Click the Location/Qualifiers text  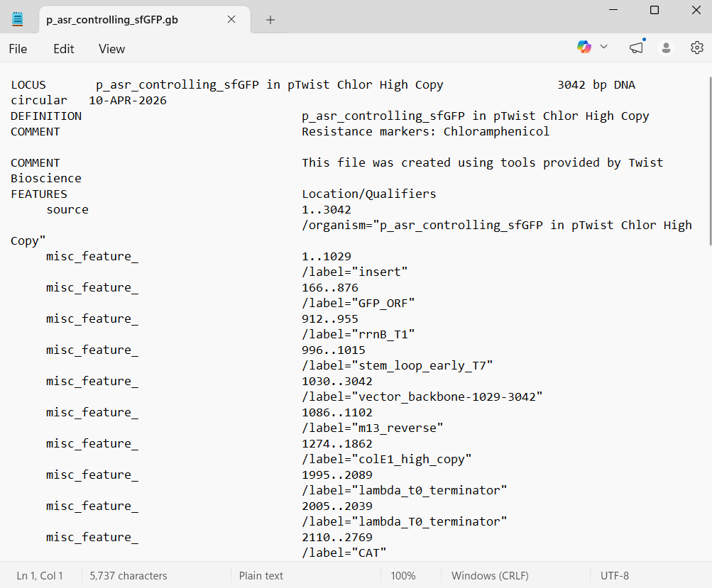(x=368, y=194)
